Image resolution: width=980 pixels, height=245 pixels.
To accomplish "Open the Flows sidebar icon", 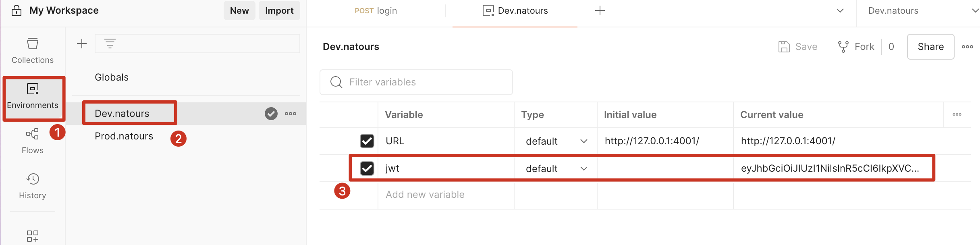I will pos(32,141).
